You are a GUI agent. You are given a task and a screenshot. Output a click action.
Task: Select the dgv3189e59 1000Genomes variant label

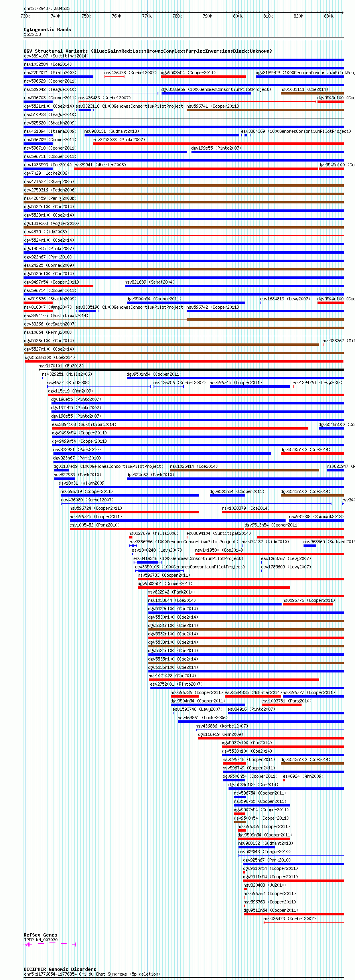click(305, 73)
